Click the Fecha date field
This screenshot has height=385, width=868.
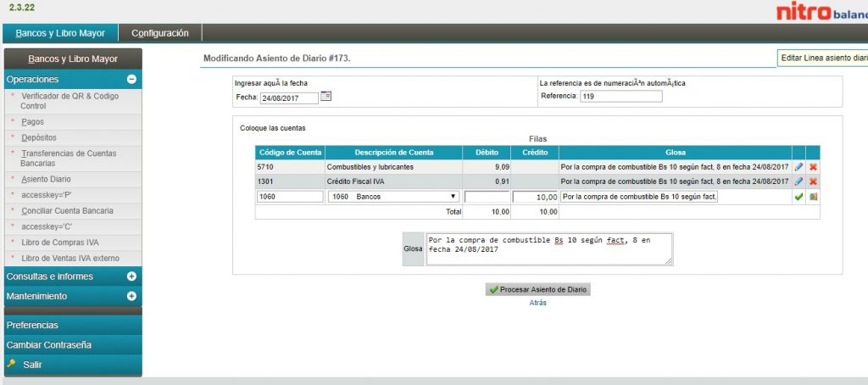(x=289, y=98)
